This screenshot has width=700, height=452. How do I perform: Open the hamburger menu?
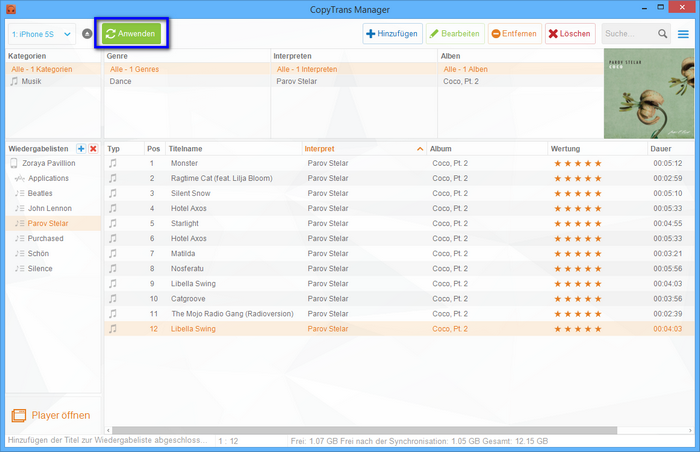(x=683, y=34)
